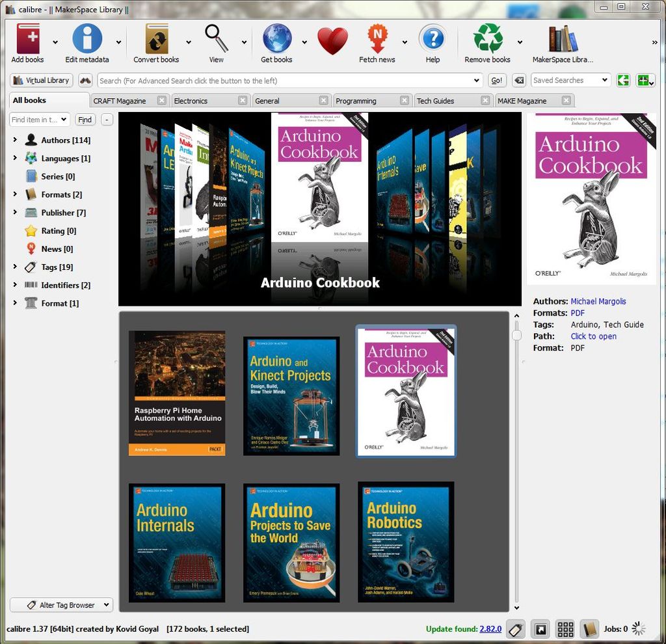Switch to All books tab

[49, 100]
